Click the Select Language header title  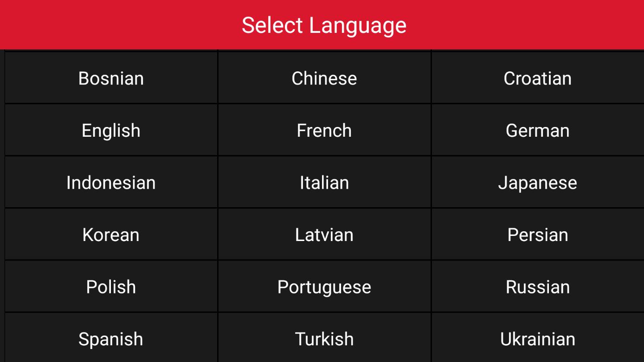click(x=324, y=25)
